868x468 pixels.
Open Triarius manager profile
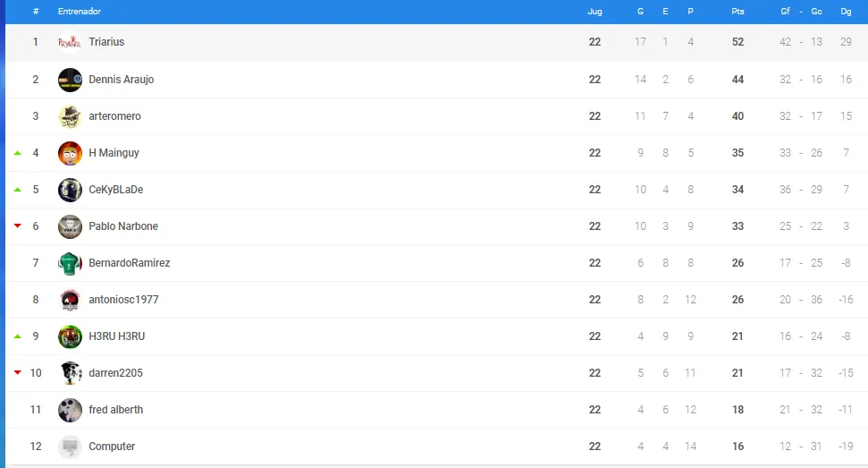click(x=106, y=42)
